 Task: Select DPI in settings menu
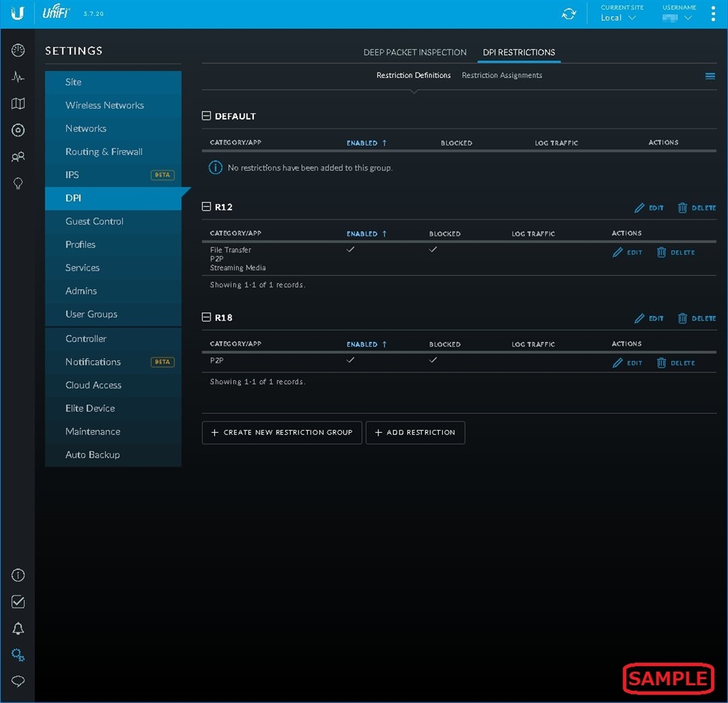[x=113, y=198]
